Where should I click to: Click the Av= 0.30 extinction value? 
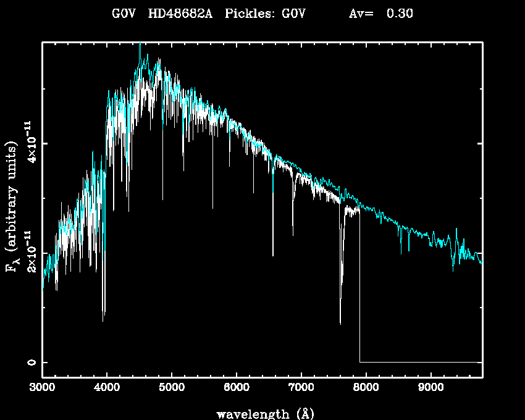(381, 14)
